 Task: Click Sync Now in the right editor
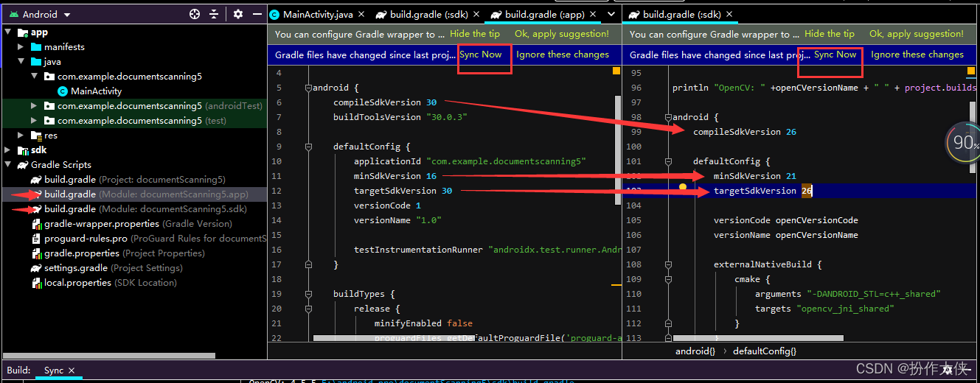coord(835,55)
